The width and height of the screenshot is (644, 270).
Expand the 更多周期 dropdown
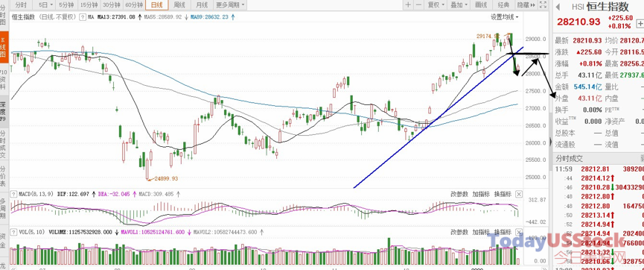coord(230,5)
